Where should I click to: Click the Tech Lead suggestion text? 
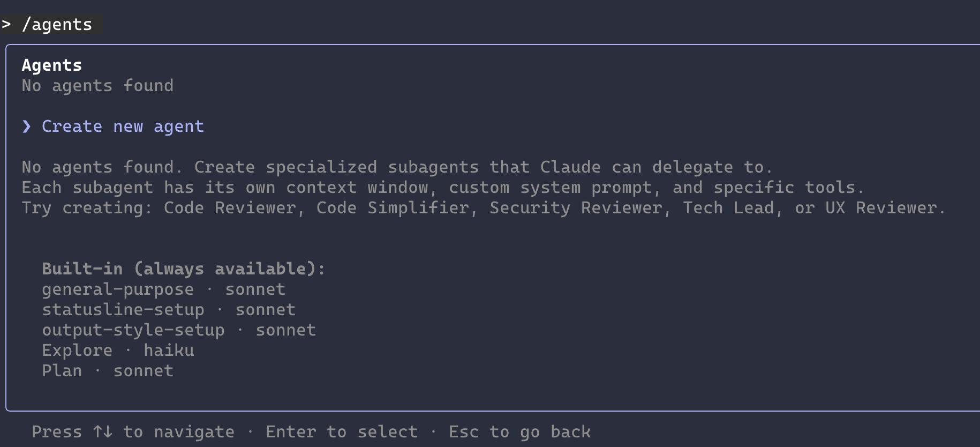click(728, 208)
